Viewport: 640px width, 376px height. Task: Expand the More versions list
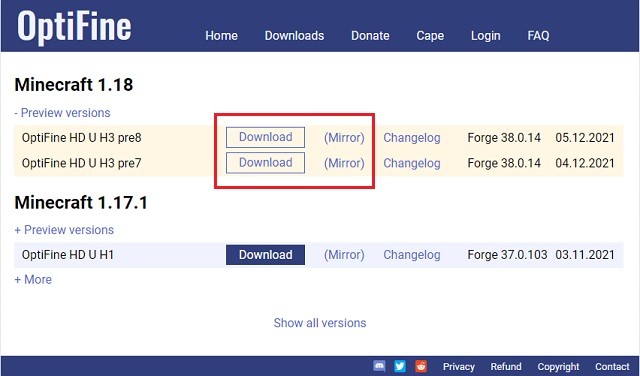click(33, 280)
